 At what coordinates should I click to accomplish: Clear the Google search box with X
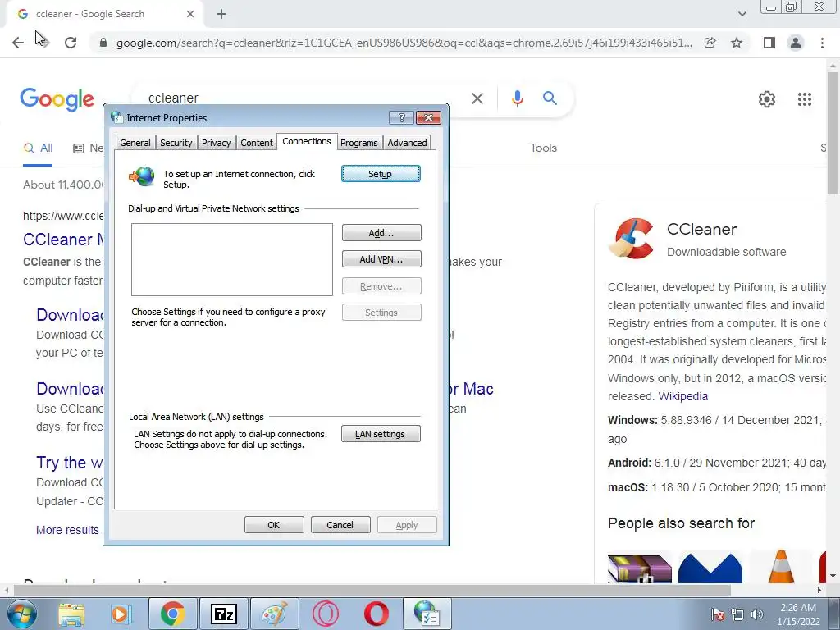(477, 98)
